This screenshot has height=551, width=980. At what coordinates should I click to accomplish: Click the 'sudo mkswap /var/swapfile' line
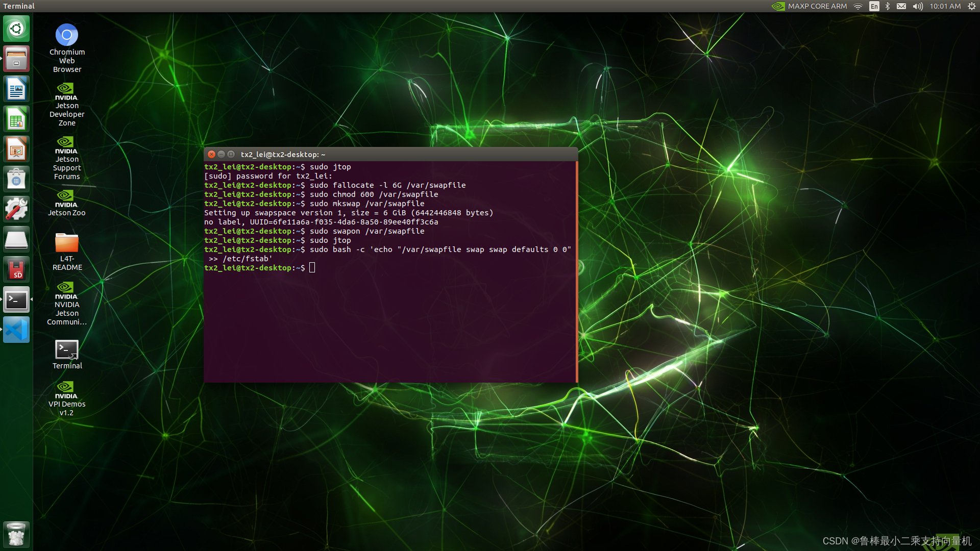[314, 204]
